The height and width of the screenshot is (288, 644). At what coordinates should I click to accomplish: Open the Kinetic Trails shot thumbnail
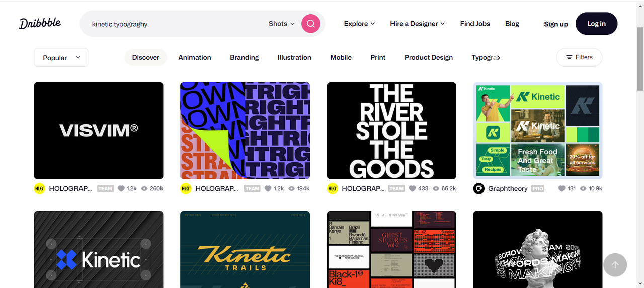coord(245,250)
